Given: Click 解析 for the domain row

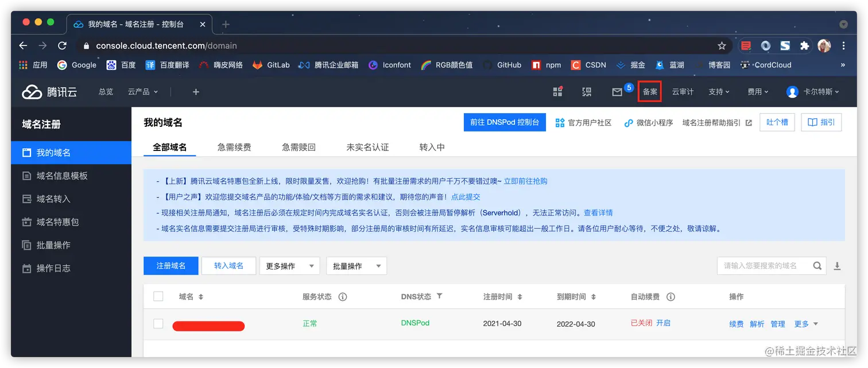Looking at the screenshot, I should coord(757,324).
